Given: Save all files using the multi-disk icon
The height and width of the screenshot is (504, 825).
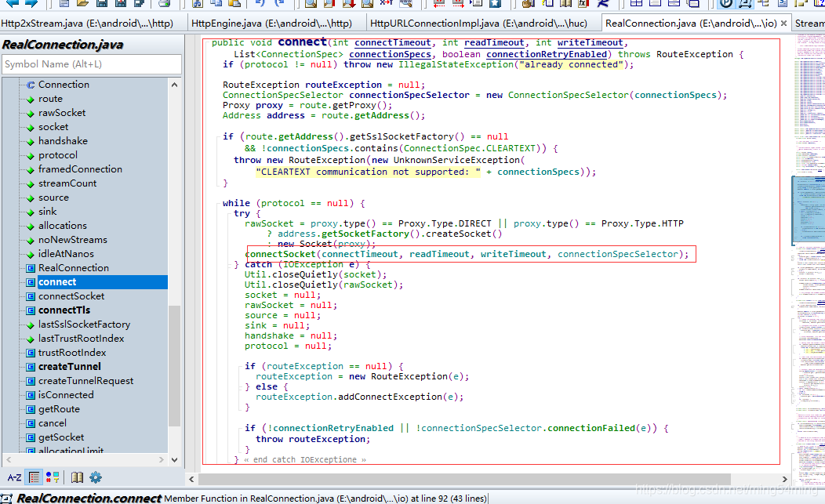Looking at the screenshot, I should point(139,3).
